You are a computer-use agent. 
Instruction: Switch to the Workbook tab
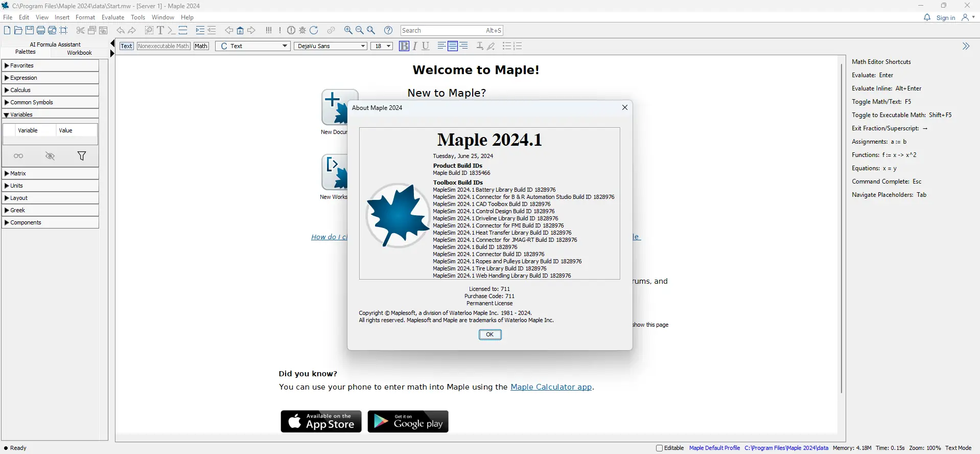coord(80,53)
